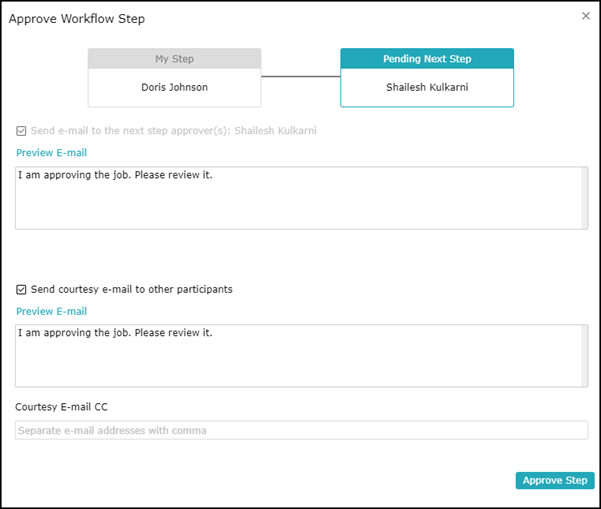Image resolution: width=601 pixels, height=509 pixels.
Task: Click into the courtesy e-mail message box
Action: pos(298,355)
